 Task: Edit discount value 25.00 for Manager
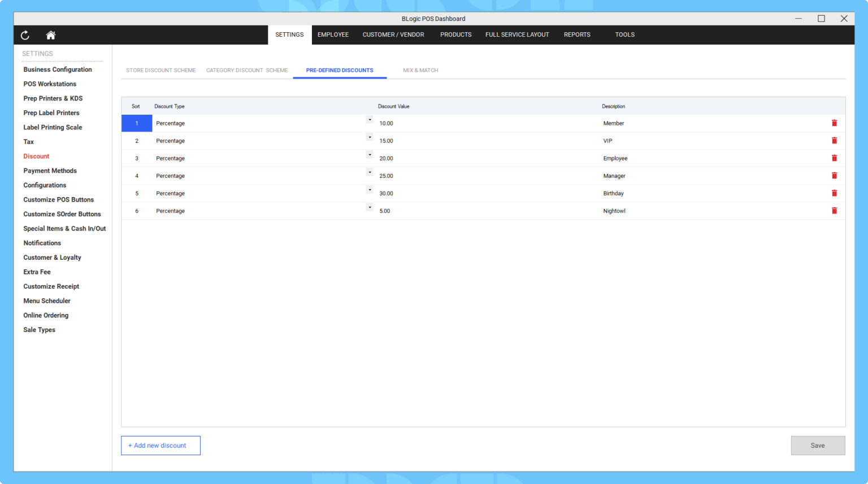[487, 176]
